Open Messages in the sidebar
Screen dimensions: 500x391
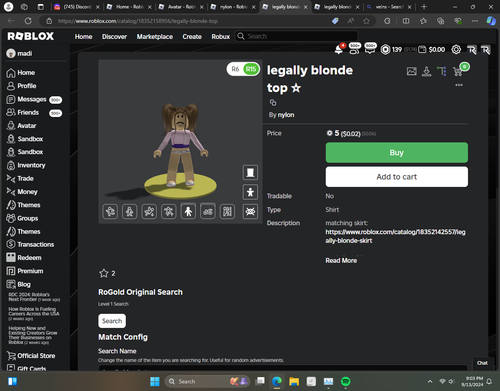(34, 99)
